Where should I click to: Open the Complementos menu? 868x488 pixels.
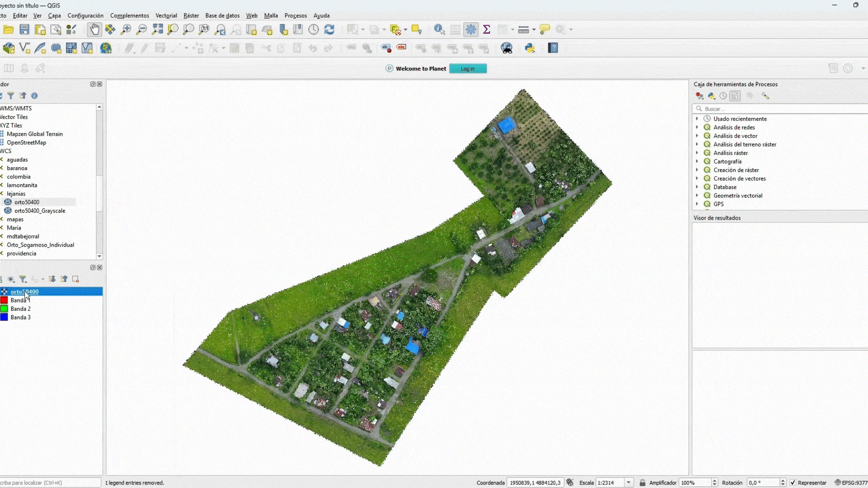(129, 15)
